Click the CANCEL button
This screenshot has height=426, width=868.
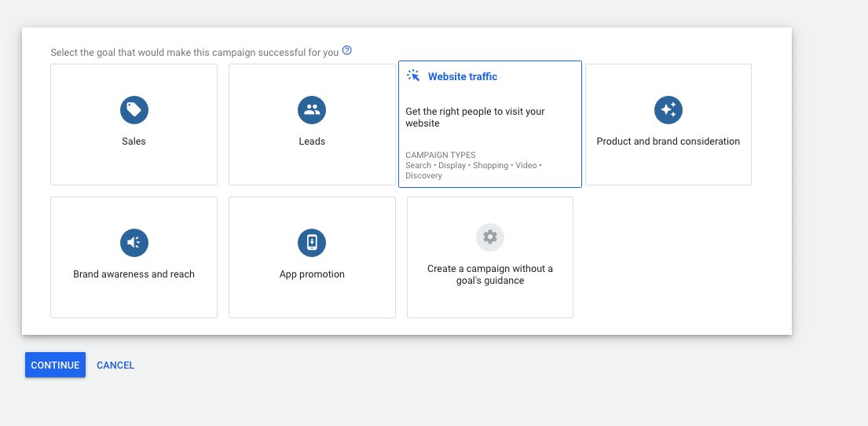(x=115, y=365)
